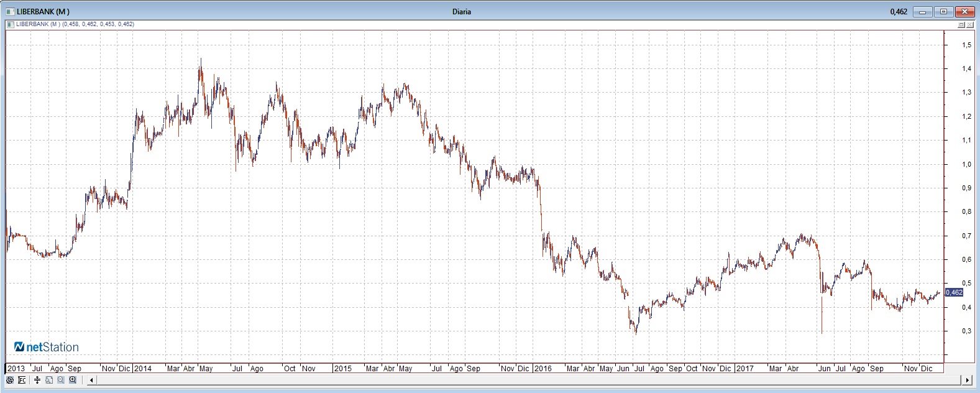980x393 pixels.
Task: Maximize the LIBERBANK chart window
Action: click(943, 11)
